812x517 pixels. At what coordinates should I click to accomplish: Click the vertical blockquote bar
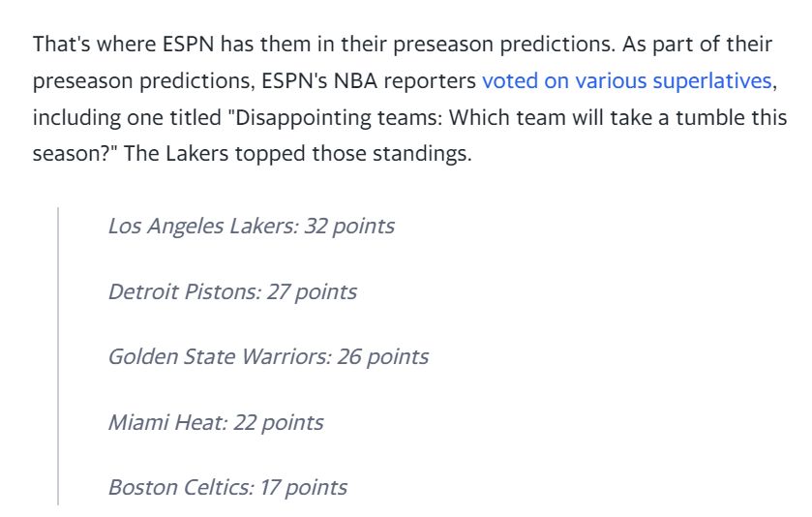58,356
